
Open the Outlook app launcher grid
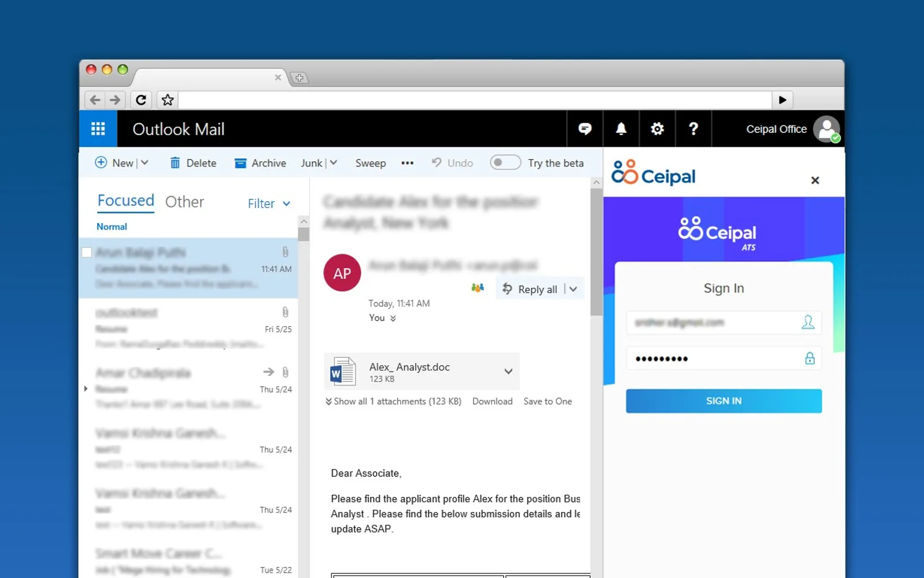tap(98, 129)
